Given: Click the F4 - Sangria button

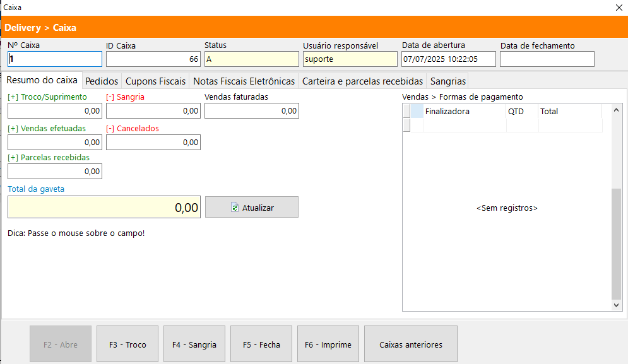Looking at the screenshot, I should [x=194, y=344].
